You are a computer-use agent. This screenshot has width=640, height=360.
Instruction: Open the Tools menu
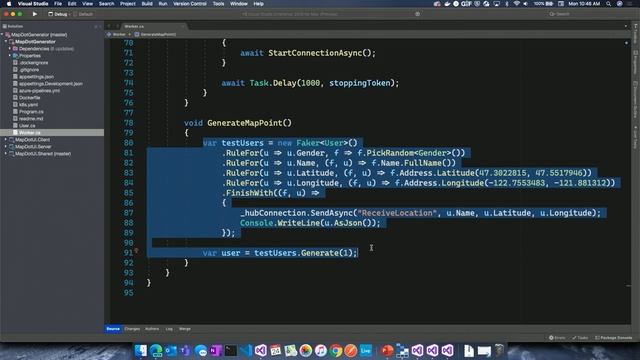coord(218,4)
